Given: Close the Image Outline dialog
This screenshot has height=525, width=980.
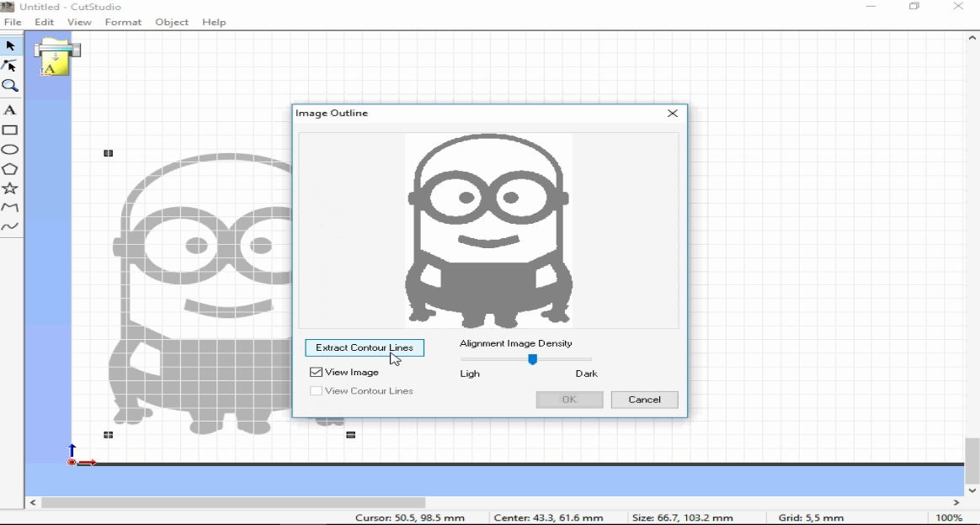Looking at the screenshot, I should 673,113.
